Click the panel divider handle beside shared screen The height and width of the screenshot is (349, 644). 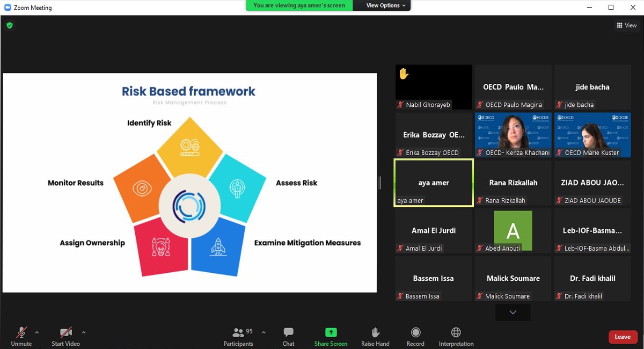380,183
